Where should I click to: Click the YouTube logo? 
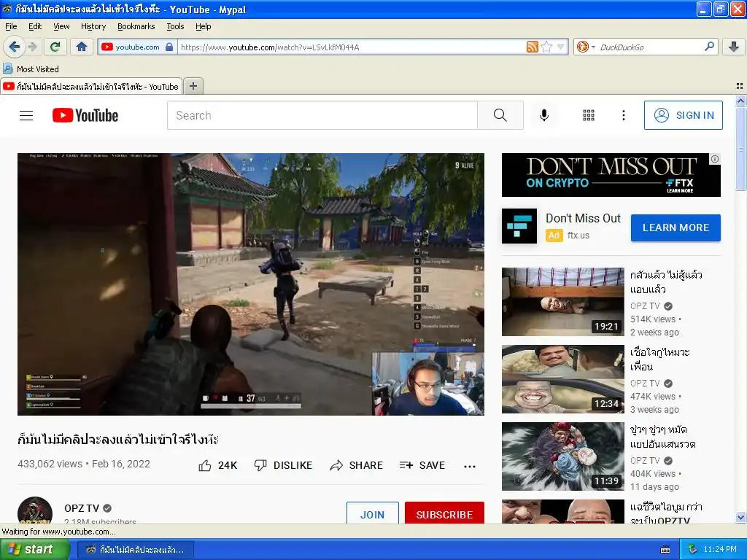[85, 115]
